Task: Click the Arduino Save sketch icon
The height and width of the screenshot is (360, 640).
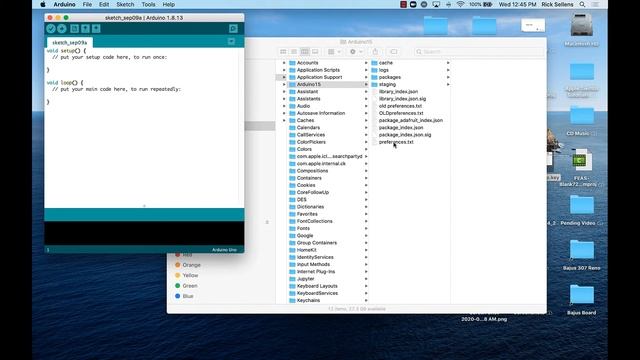Action: point(96,29)
